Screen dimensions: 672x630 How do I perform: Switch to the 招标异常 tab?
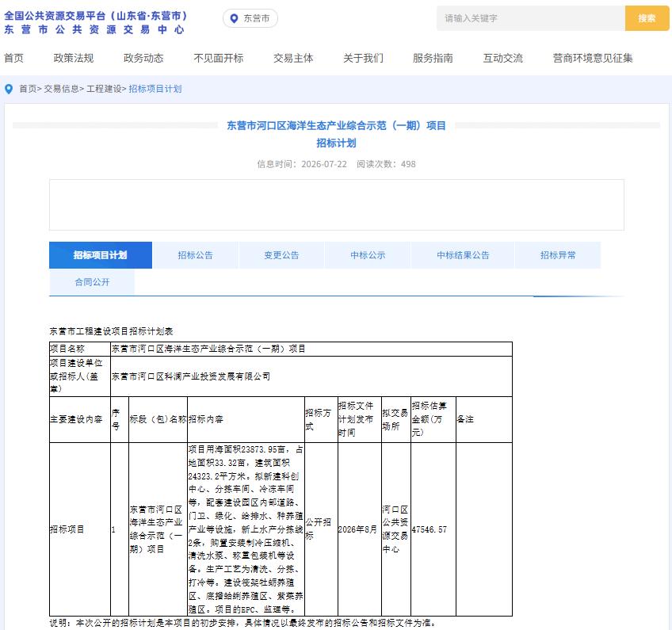coord(558,255)
